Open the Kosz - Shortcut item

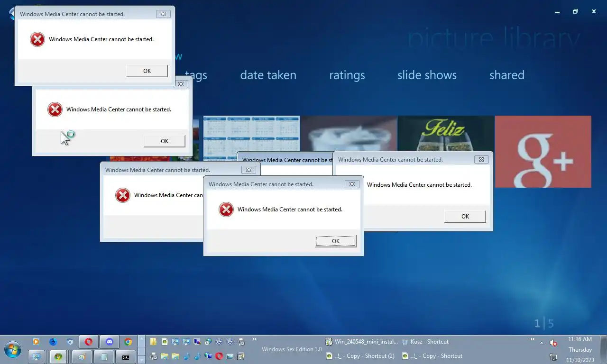pos(425,342)
